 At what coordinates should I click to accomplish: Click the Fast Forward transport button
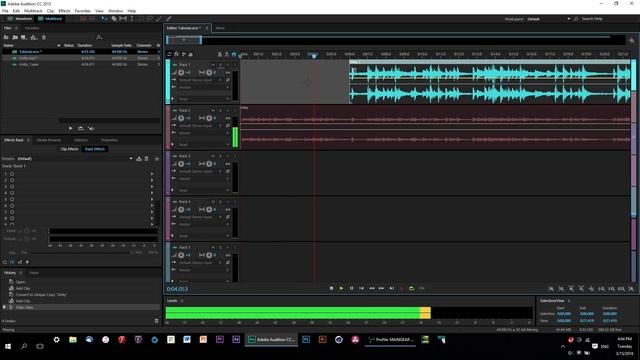(381, 288)
